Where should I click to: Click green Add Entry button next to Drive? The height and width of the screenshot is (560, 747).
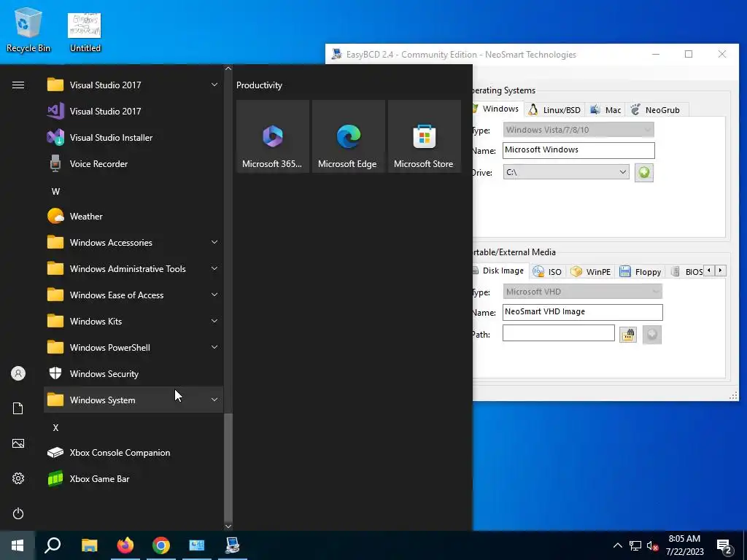click(x=643, y=172)
